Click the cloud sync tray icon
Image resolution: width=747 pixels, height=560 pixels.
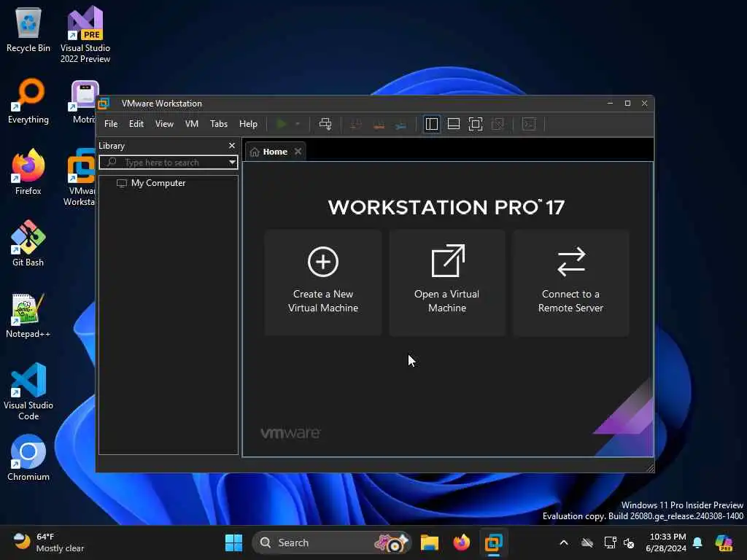point(587,542)
